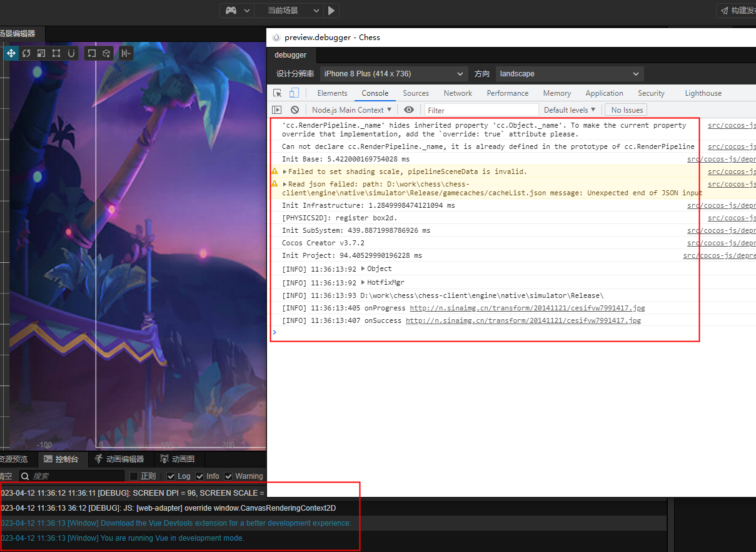Switch to the Security tab
Screen dimensions: 756x552
[651, 93]
